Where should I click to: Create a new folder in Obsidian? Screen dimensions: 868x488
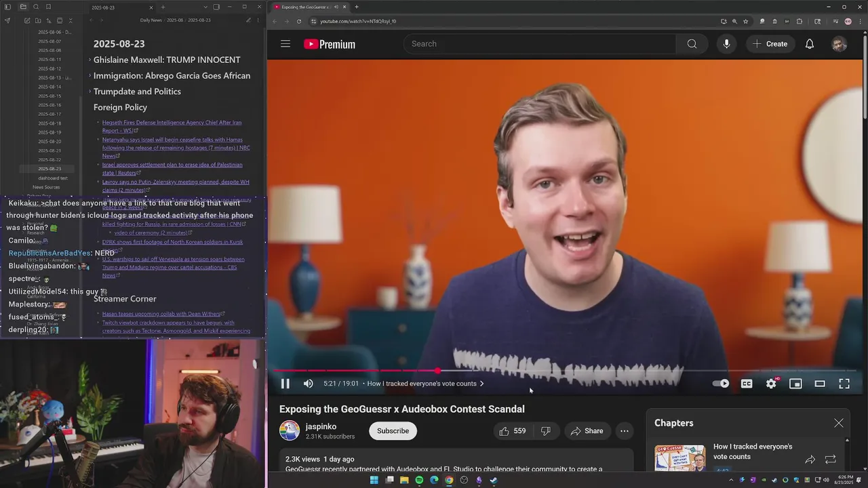(38, 20)
